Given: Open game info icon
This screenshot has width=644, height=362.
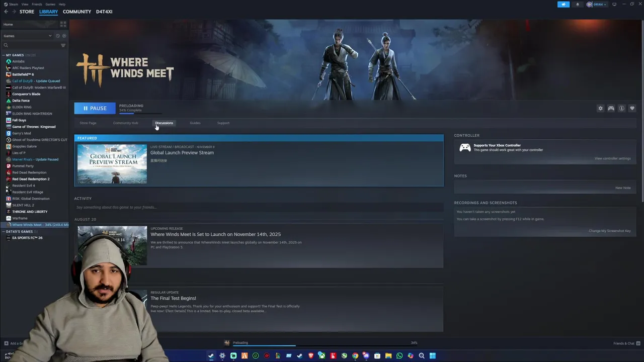Looking at the screenshot, I should coord(621,108).
